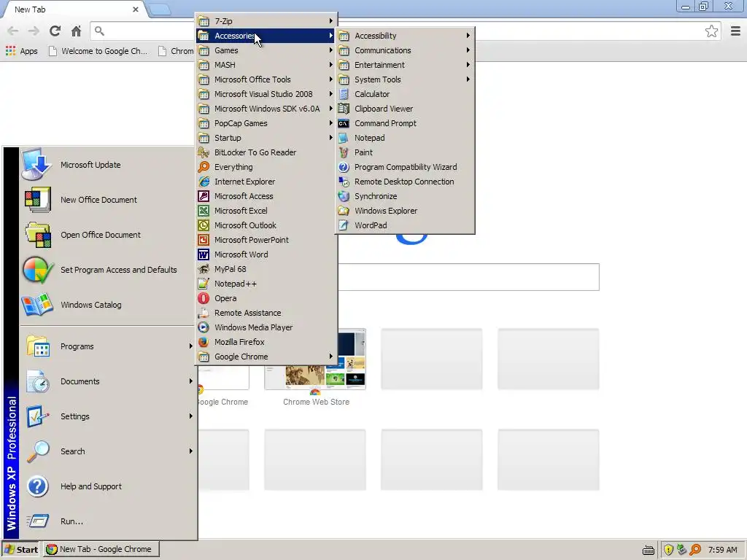Screen dimensions: 747x560
Task: Launch Microsoft Excel
Action: (x=266, y=211)
